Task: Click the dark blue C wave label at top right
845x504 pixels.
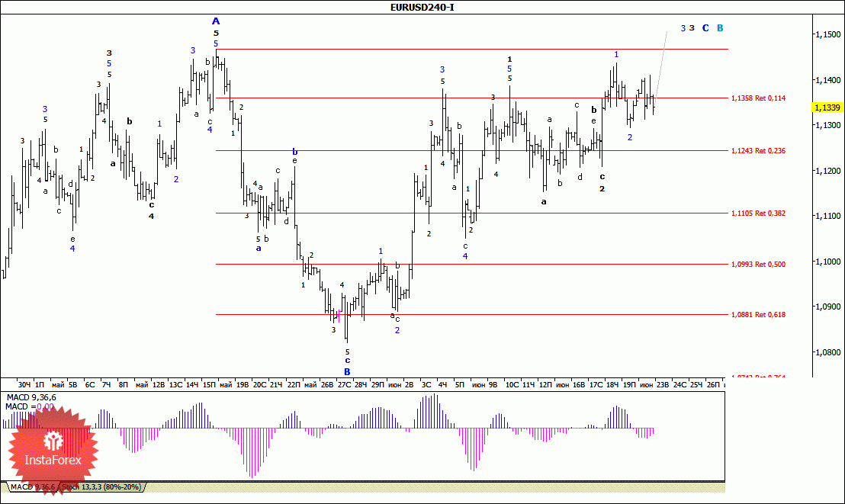Action: [x=705, y=28]
